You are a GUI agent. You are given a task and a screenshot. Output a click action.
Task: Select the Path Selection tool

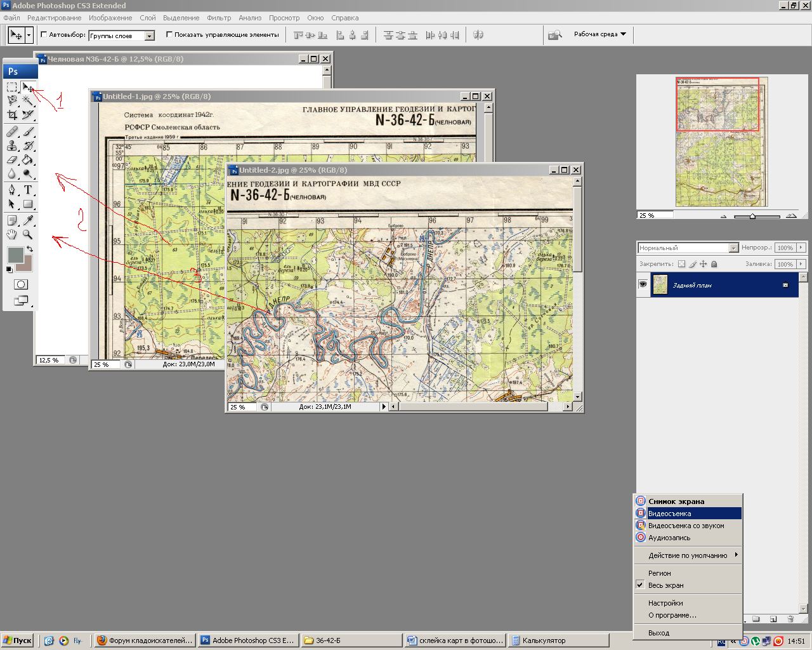[12, 204]
